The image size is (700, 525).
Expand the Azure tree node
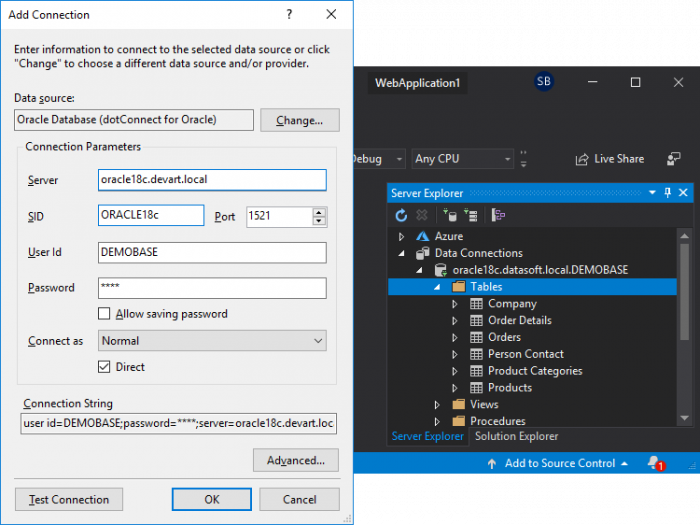click(401, 236)
